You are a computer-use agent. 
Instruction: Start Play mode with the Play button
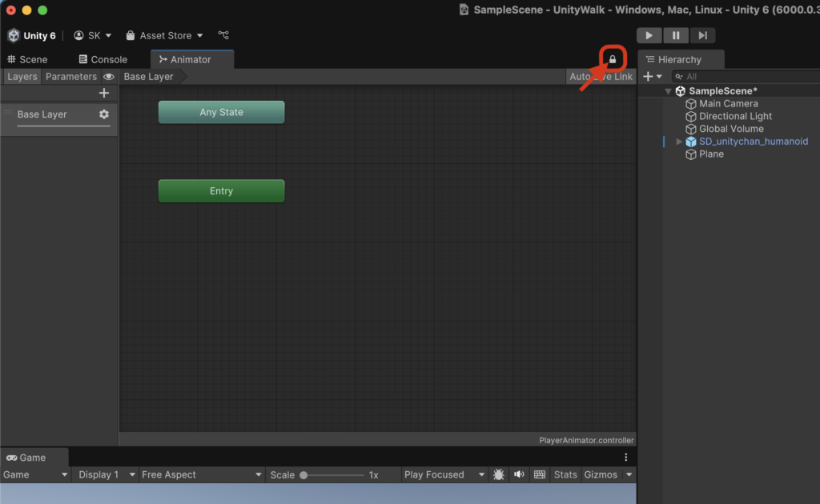[x=649, y=35]
